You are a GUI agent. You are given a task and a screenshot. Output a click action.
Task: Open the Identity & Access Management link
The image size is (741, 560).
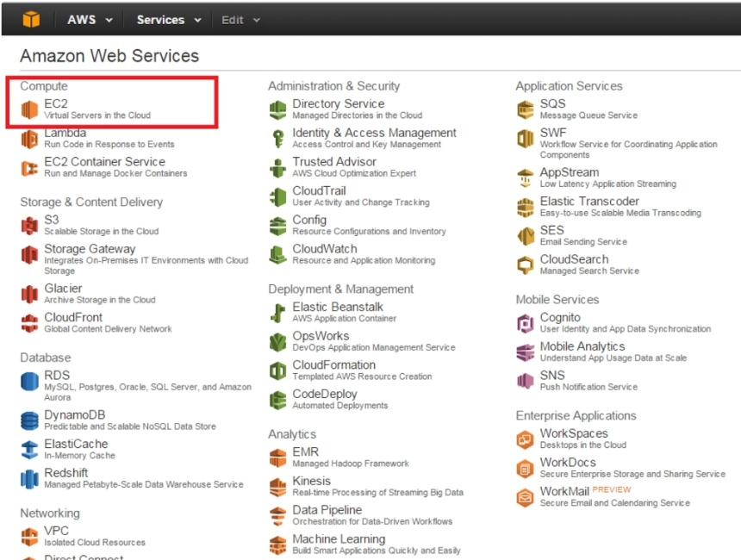374,133
